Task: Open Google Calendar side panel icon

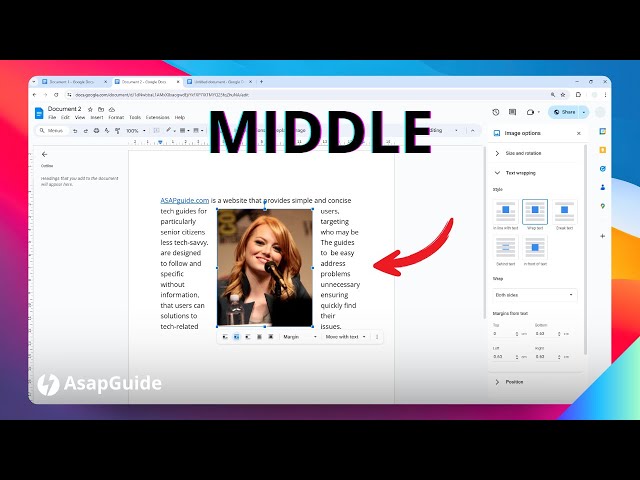Action: tap(602, 131)
